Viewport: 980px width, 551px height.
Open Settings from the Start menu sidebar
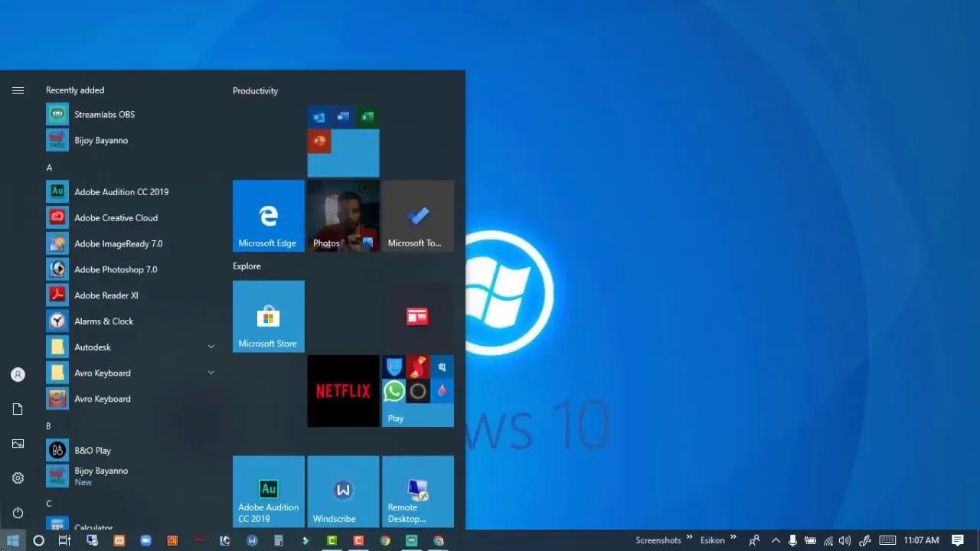[18, 478]
